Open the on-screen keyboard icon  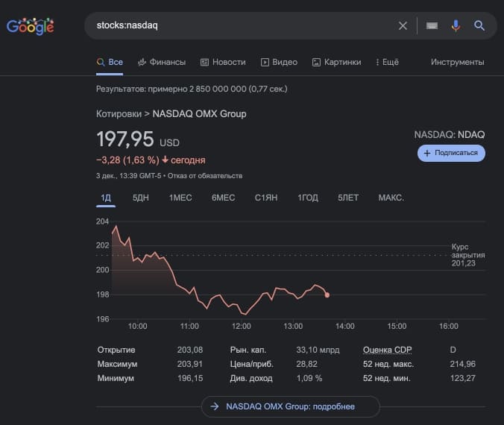pos(432,25)
